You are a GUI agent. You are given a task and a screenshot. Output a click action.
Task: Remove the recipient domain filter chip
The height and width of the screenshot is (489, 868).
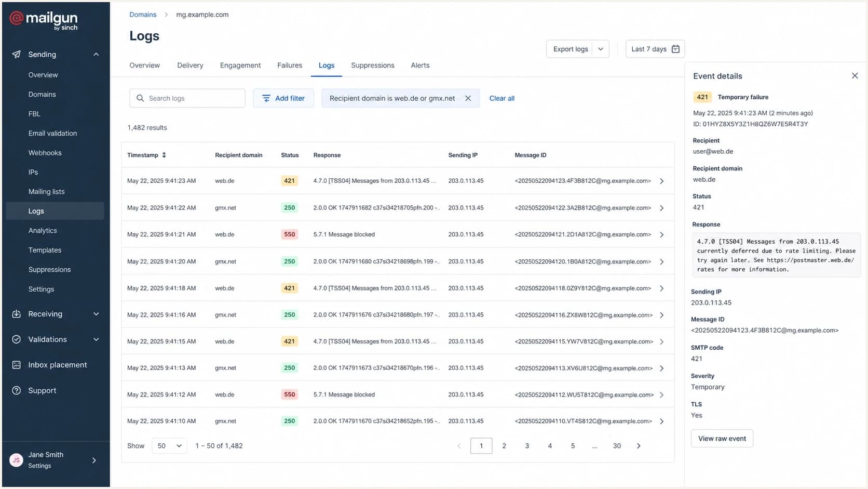(x=468, y=98)
